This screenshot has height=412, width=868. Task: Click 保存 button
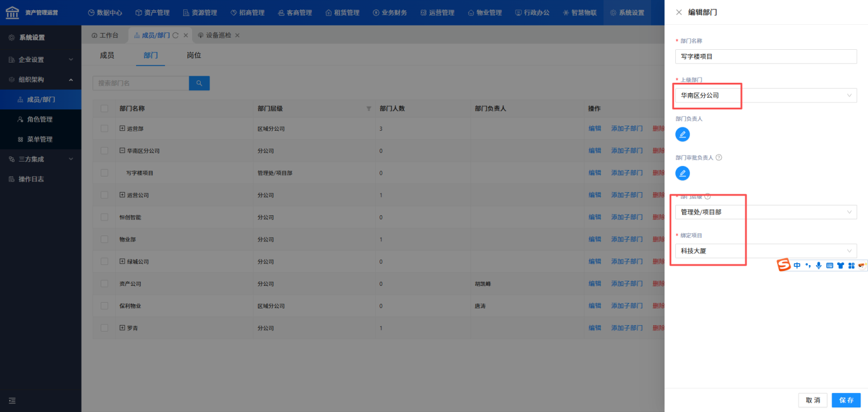(846, 400)
